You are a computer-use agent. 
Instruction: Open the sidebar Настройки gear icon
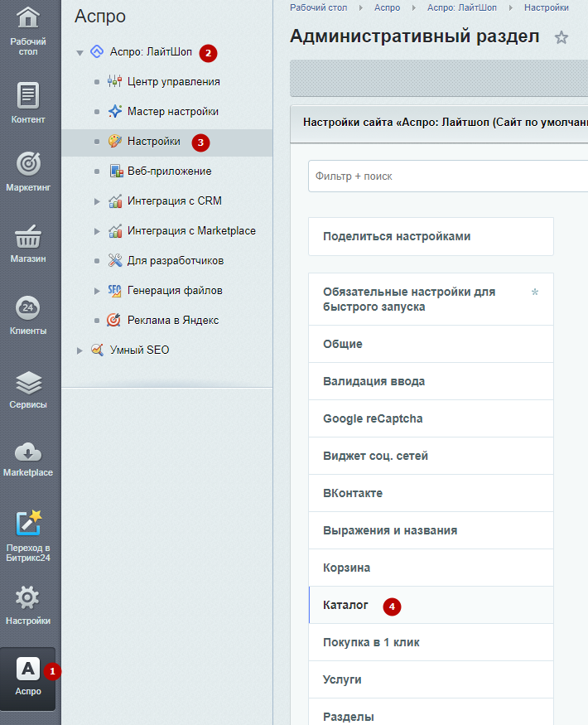27,597
